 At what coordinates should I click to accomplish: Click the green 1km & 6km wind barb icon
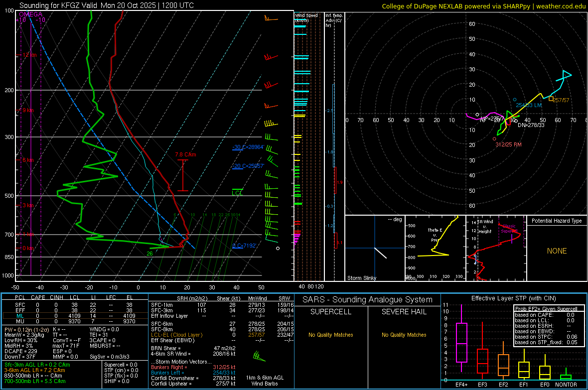point(259,356)
